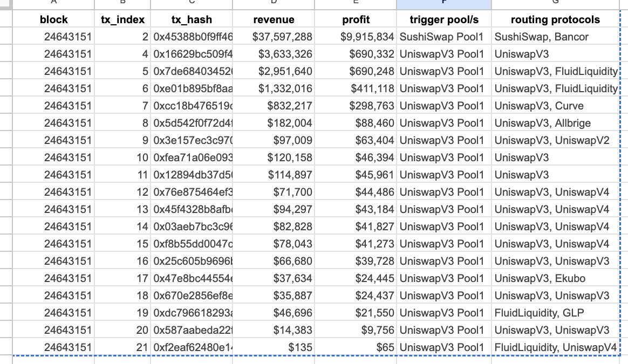Click tx hash 0x16629bc509f4
Screen dimensions: 628x364
click(192, 54)
